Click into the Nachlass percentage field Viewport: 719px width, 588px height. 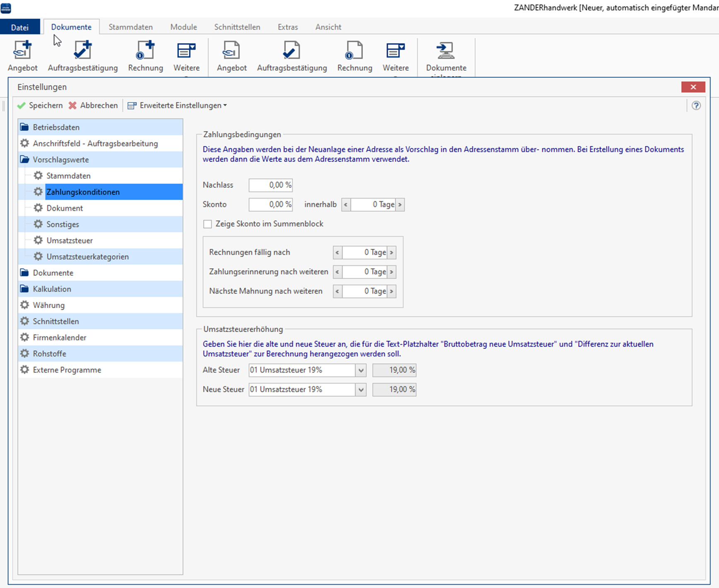click(271, 185)
